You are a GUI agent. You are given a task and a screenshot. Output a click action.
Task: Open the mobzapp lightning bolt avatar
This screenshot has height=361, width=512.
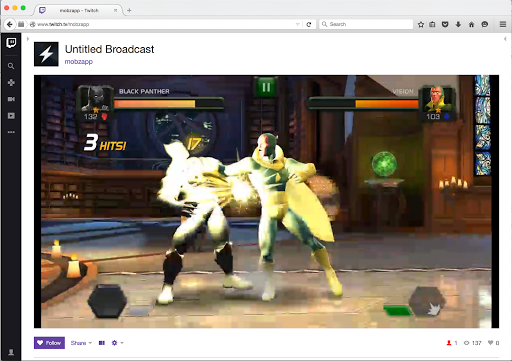point(46,54)
